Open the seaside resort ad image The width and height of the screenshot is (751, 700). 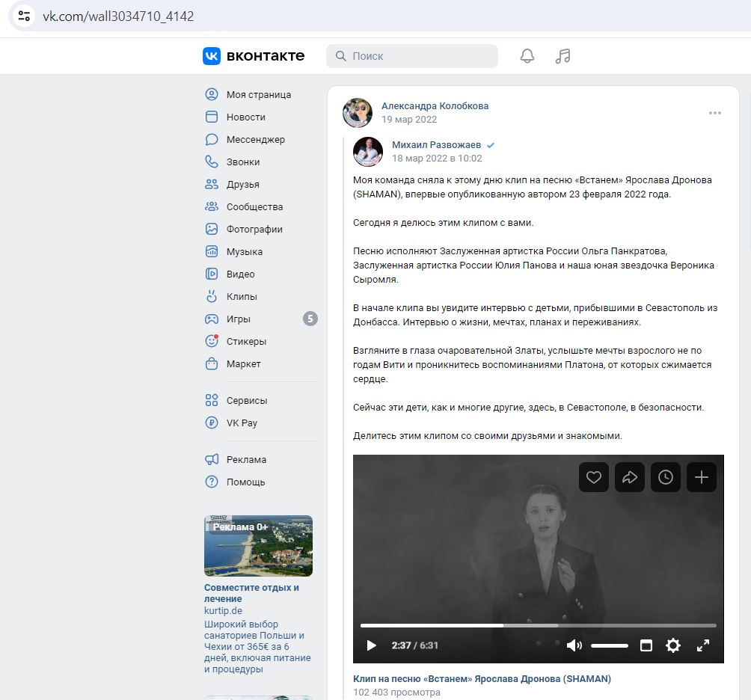(x=258, y=545)
